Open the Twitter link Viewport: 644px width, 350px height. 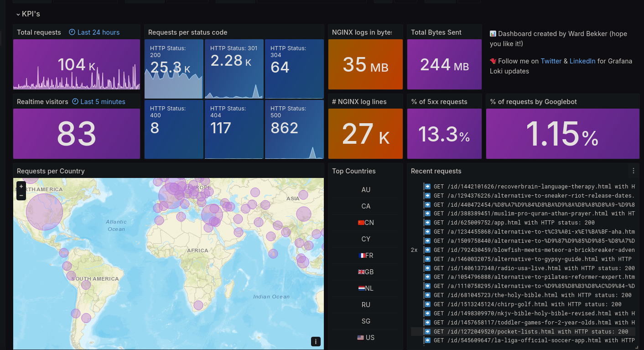551,61
